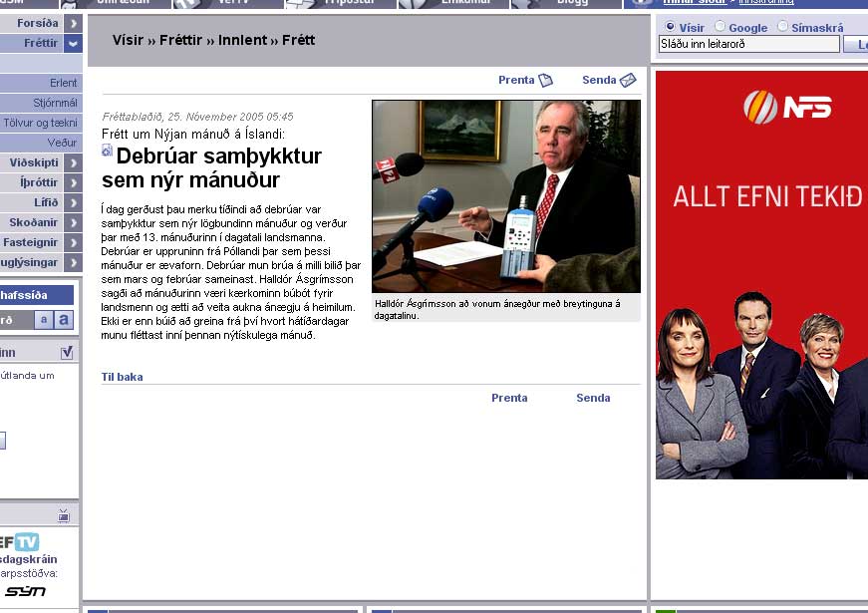Viewport: 868px width, 613px height.
Task: Open the Íþróttir menu item
Action: point(32,182)
